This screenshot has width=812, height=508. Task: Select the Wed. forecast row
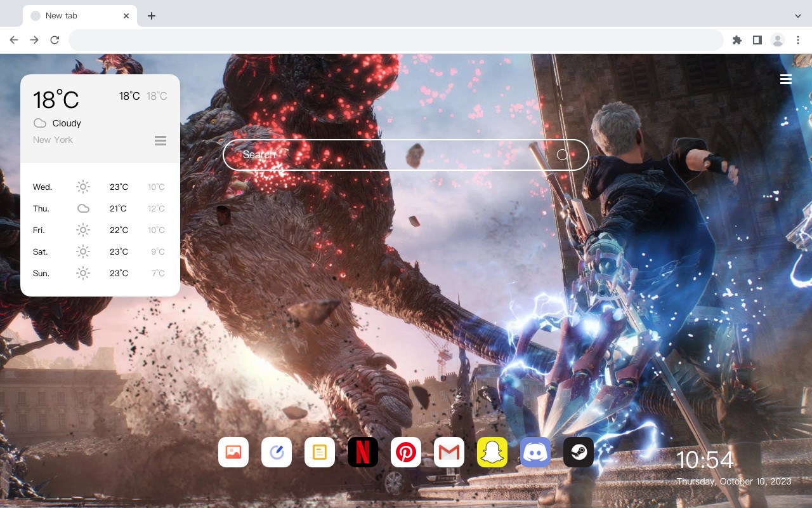(x=100, y=187)
